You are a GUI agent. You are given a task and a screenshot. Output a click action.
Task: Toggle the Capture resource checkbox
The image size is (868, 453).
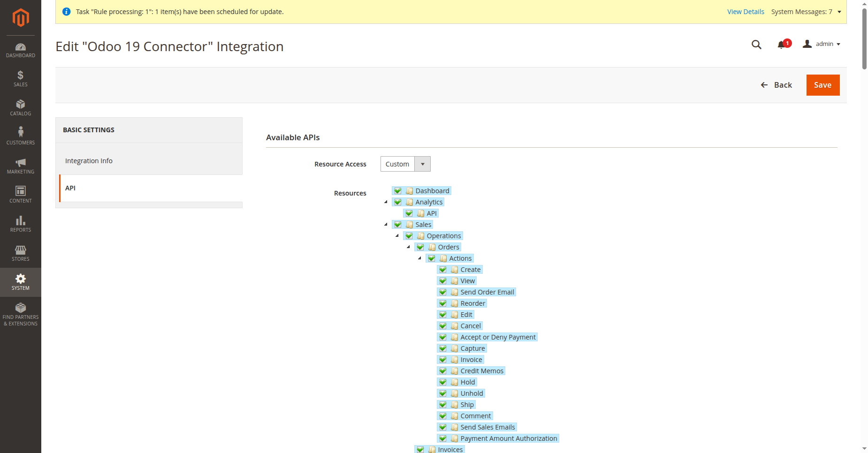click(x=443, y=348)
